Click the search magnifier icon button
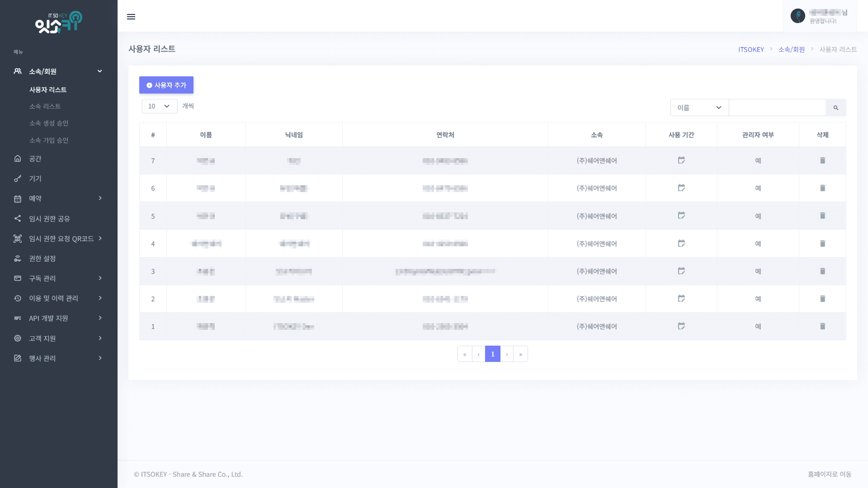The height and width of the screenshot is (488, 868). pos(835,108)
